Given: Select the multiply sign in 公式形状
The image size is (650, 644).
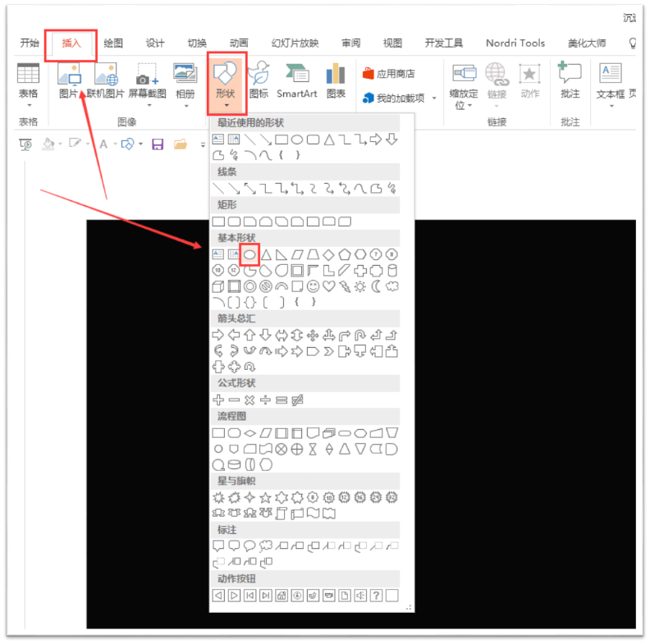Looking at the screenshot, I should (x=249, y=400).
